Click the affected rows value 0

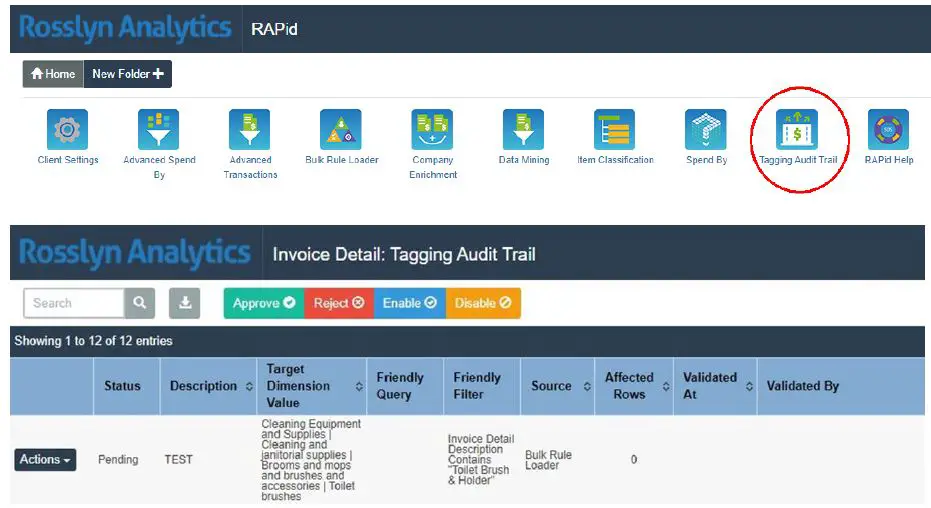[x=634, y=460]
